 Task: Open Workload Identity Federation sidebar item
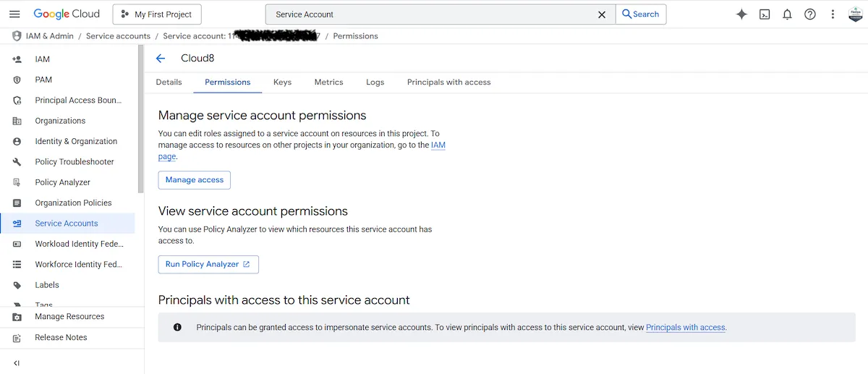point(68,244)
